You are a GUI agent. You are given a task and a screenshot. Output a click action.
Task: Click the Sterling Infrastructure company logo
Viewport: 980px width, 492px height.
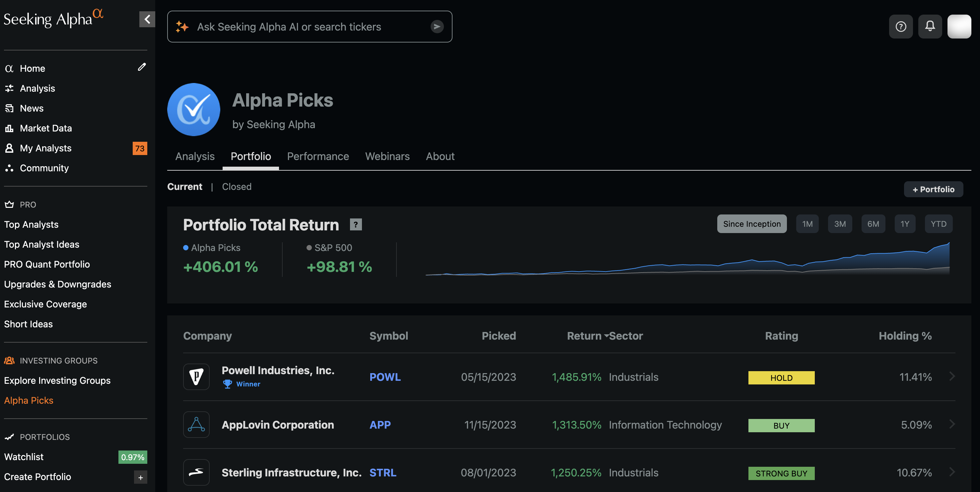(196, 472)
